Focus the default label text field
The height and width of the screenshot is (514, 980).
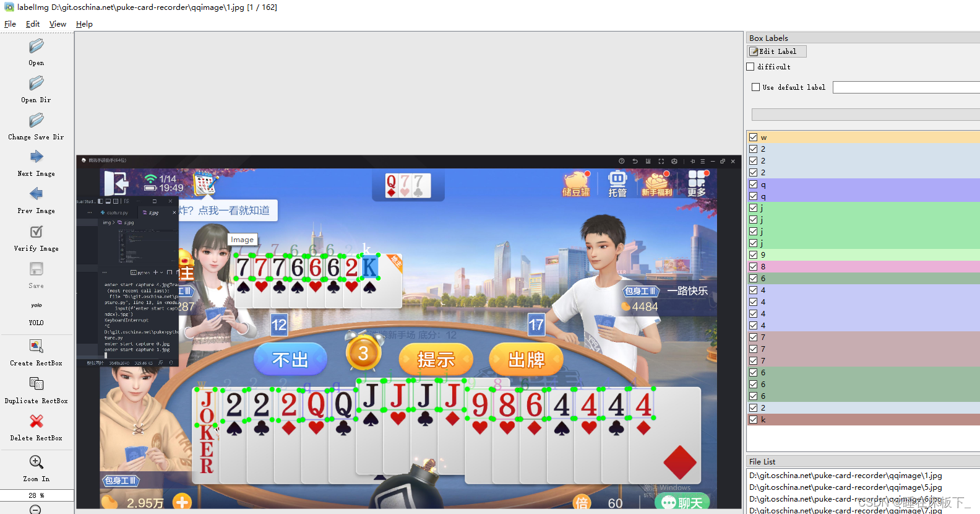click(x=906, y=87)
